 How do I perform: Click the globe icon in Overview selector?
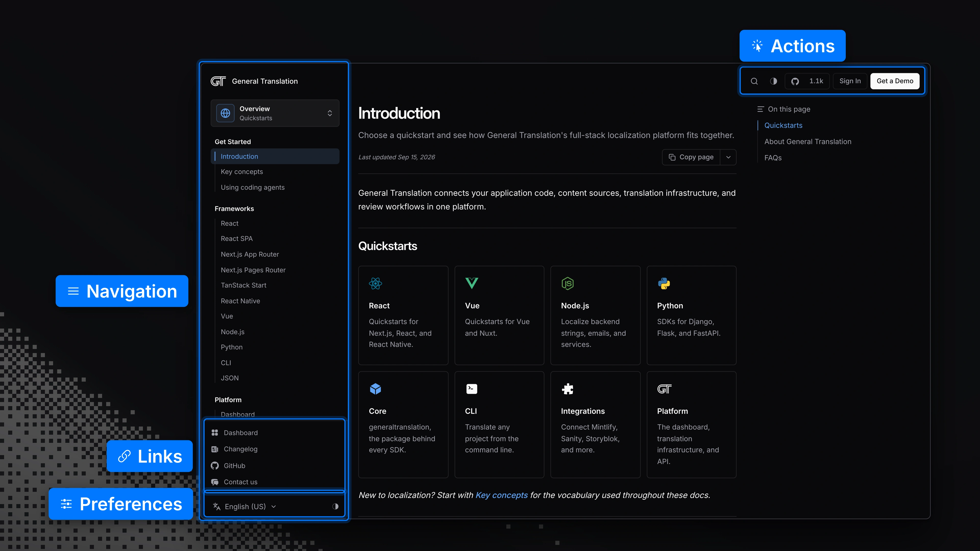(226, 113)
